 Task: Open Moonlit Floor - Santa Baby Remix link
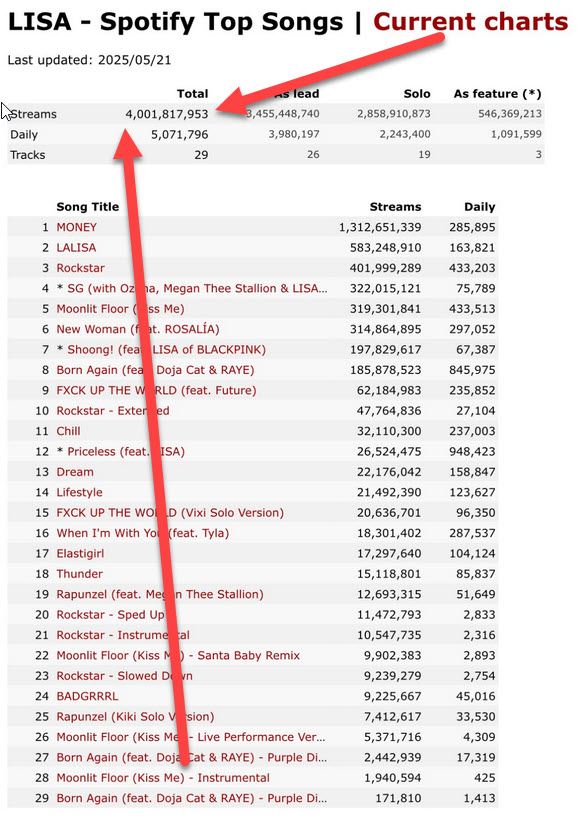pyautogui.click(x=178, y=656)
